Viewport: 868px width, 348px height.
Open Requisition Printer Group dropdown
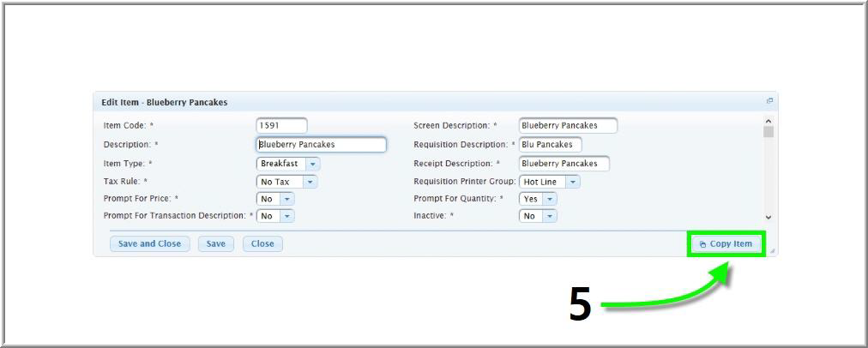pos(572,182)
